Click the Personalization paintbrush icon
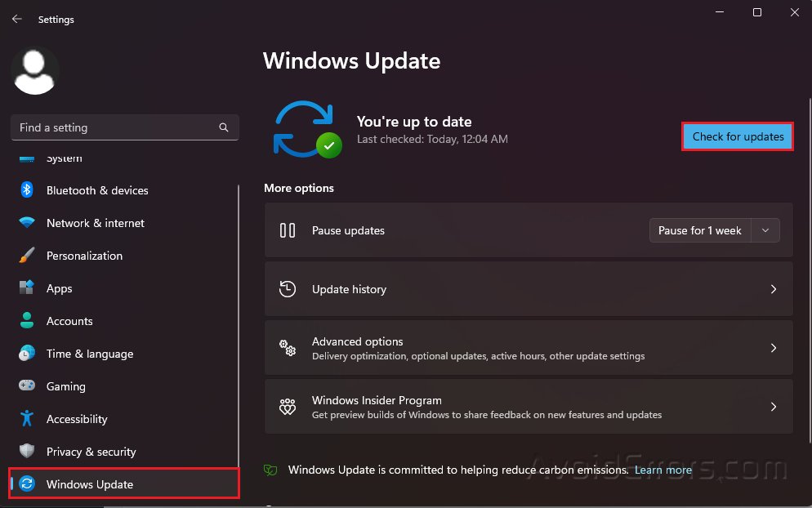Viewport: 812px width, 508px height. click(27, 256)
